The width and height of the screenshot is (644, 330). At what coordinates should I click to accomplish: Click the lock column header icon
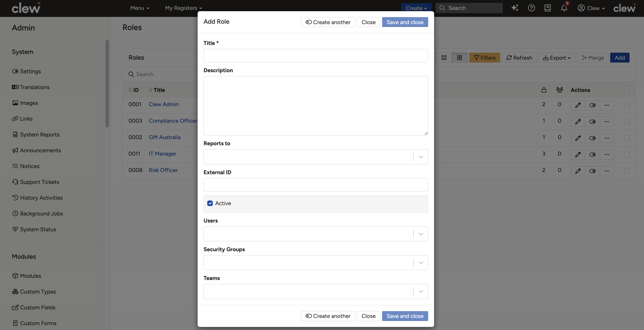(544, 90)
